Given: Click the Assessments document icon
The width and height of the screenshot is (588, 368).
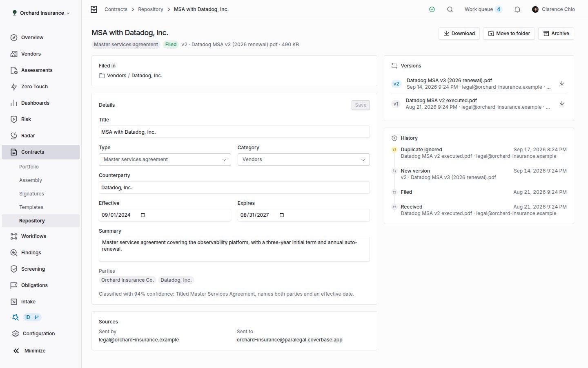Looking at the screenshot, I should 14,70.
